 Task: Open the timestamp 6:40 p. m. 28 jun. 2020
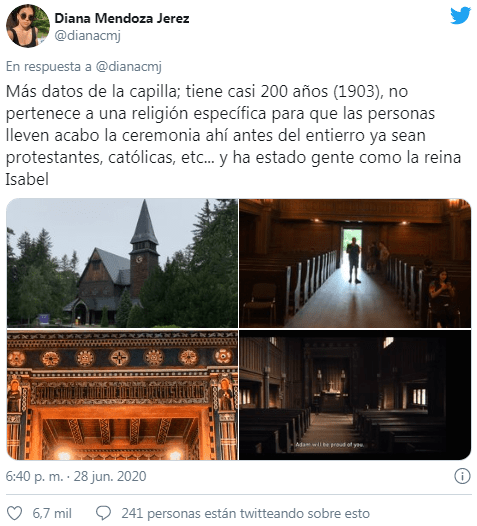pyautogui.click(x=76, y=476)
